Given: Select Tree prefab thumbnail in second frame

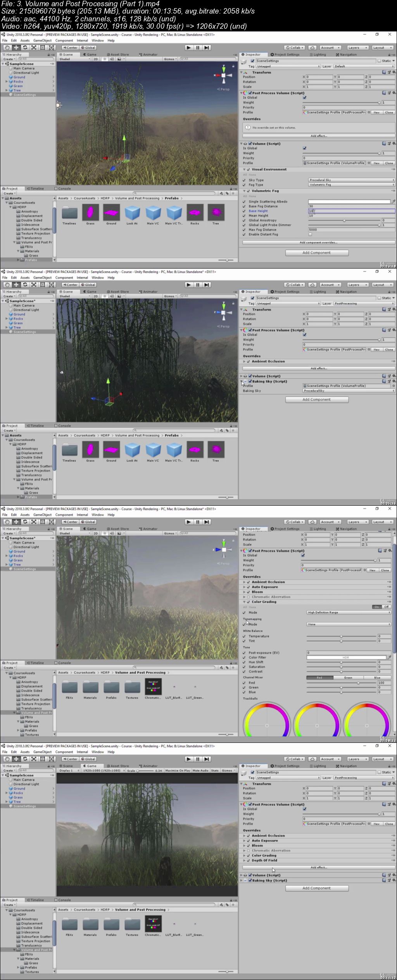Looking at the screenshot, I should click(x=216, y=449).
